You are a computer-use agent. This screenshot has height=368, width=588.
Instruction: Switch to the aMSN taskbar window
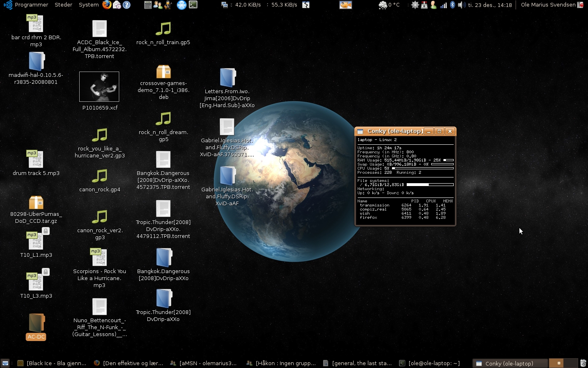click(x=203, y=363)
